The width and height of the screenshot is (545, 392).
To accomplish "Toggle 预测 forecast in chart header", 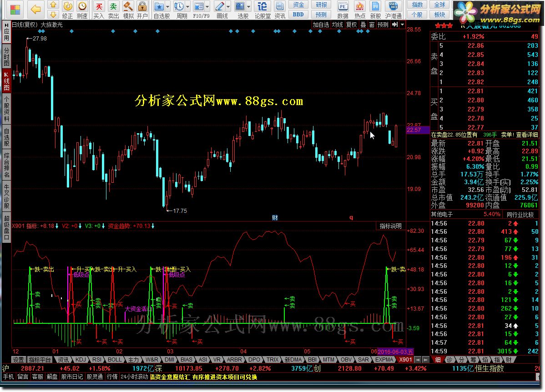I will [x=383, y=25].
